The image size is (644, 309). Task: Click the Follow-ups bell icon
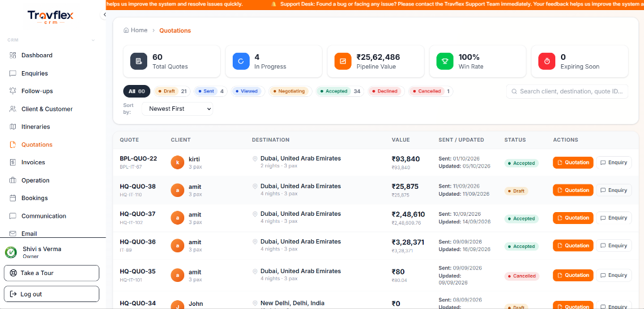coord(13,91)
